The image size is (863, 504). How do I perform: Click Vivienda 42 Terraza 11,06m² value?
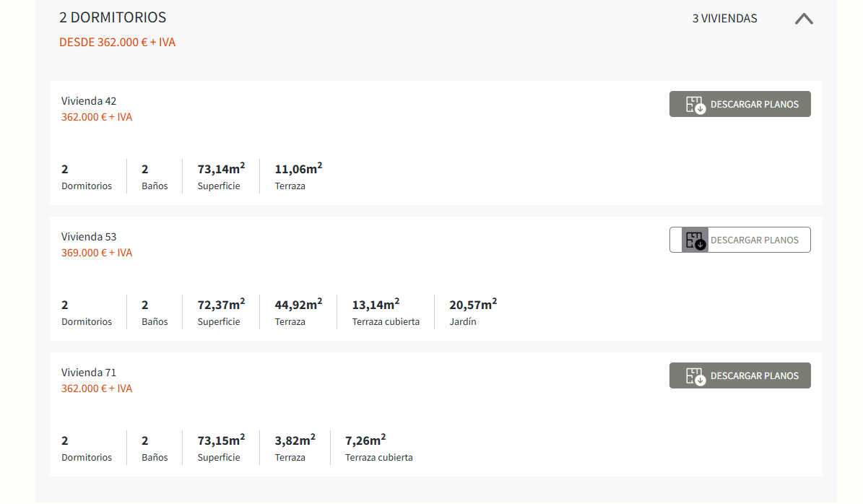click(x=298, y=169)
